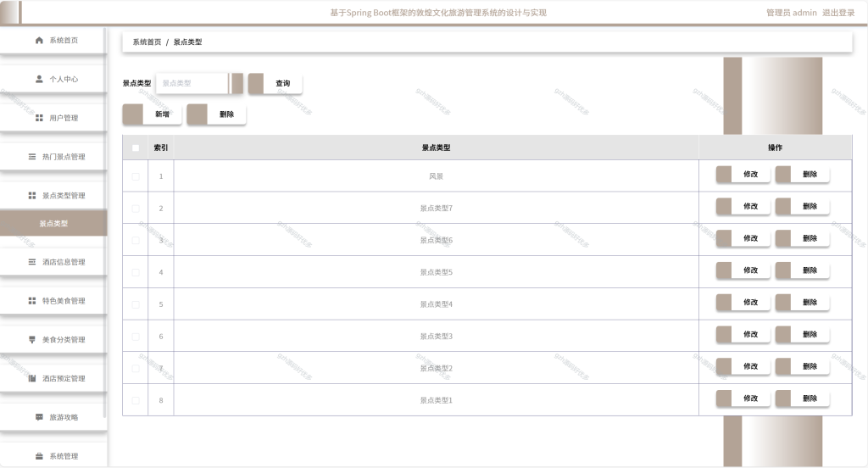
Task: Click 删除 for 景点类型5
Action: tap(802, 270)
